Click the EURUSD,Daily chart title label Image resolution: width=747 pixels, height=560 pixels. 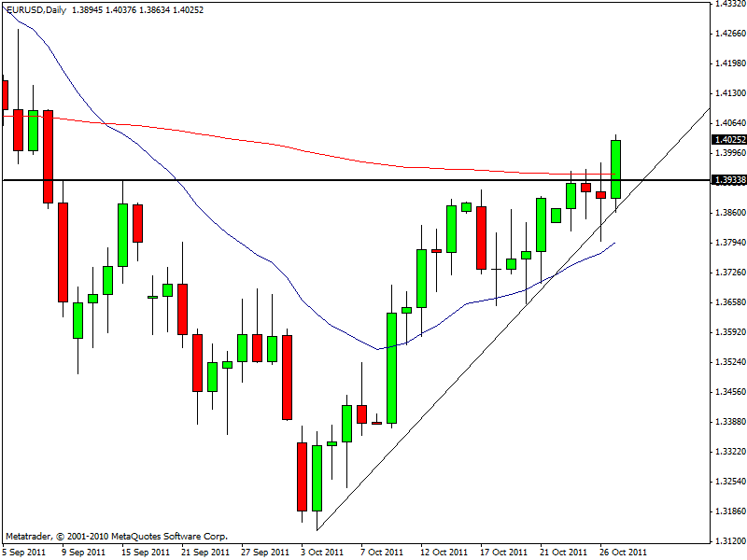tap(30, 9)
